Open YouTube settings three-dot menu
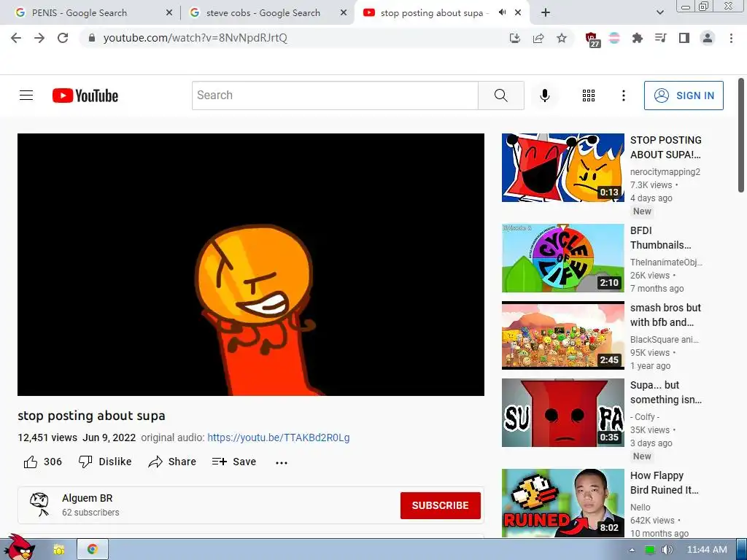Screen dimensions: 747x560 click(x=623, y=96)
